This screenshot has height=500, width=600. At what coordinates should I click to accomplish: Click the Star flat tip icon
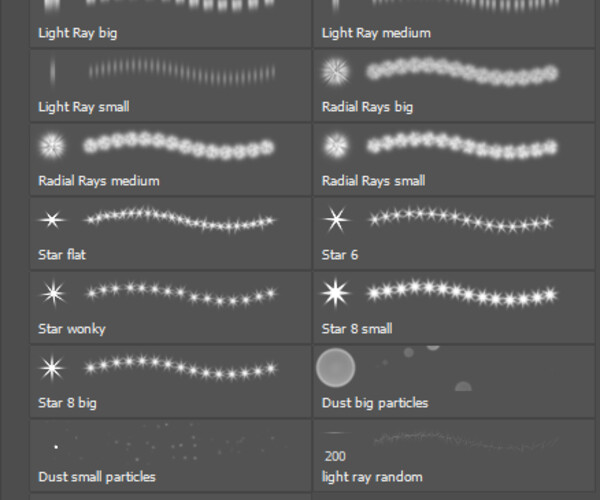click(52, 220)
